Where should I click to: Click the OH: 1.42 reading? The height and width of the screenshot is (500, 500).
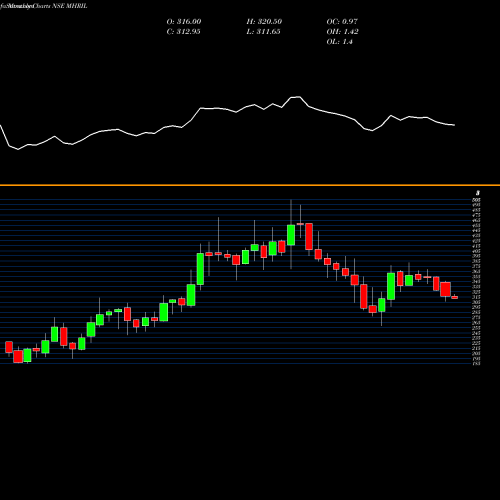342,32
